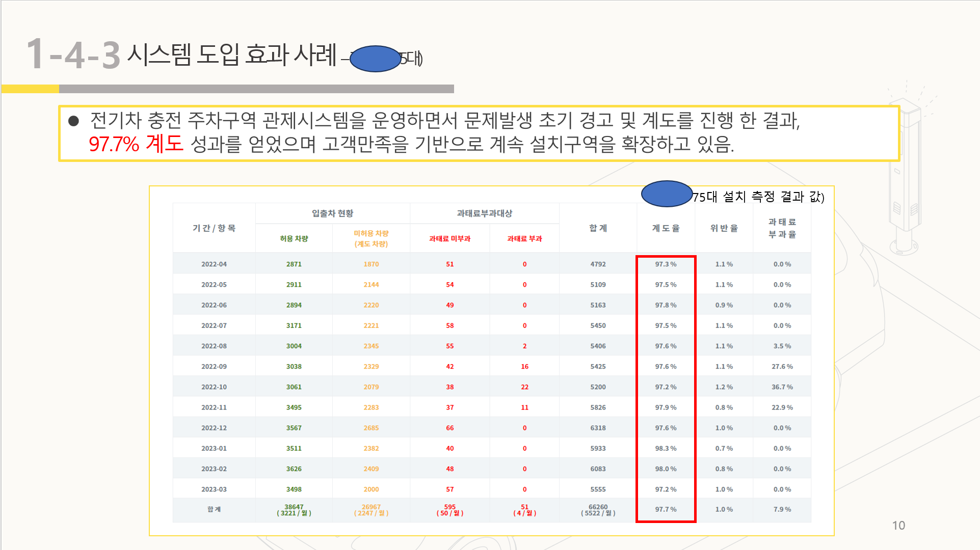Select the '2022-05' row label
This screenshot has height=550, width=980.
coord(214,285)
